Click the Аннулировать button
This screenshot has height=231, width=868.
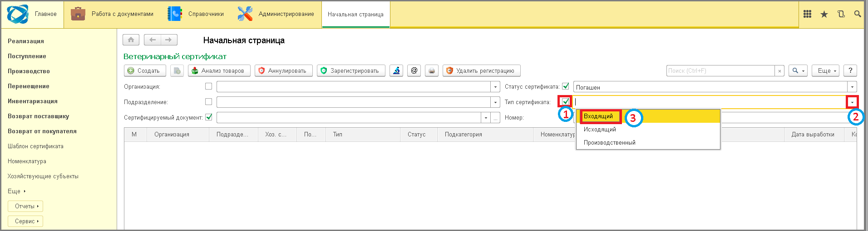pos(283,70)
